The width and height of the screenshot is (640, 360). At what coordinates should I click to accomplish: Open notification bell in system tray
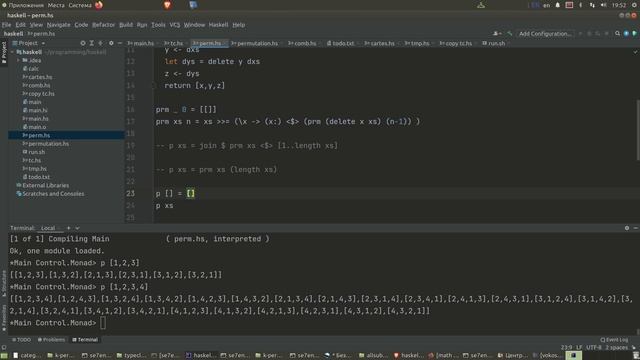coord(558,5)
